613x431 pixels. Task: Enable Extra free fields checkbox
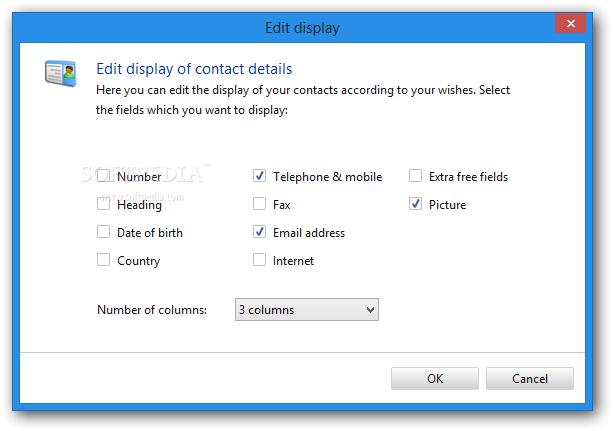coord(415,176)
